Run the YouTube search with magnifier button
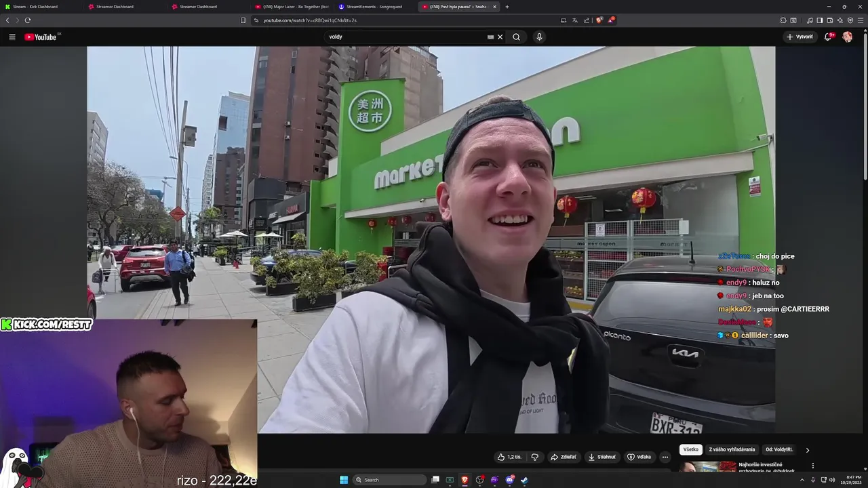 [x=516, y=37]
